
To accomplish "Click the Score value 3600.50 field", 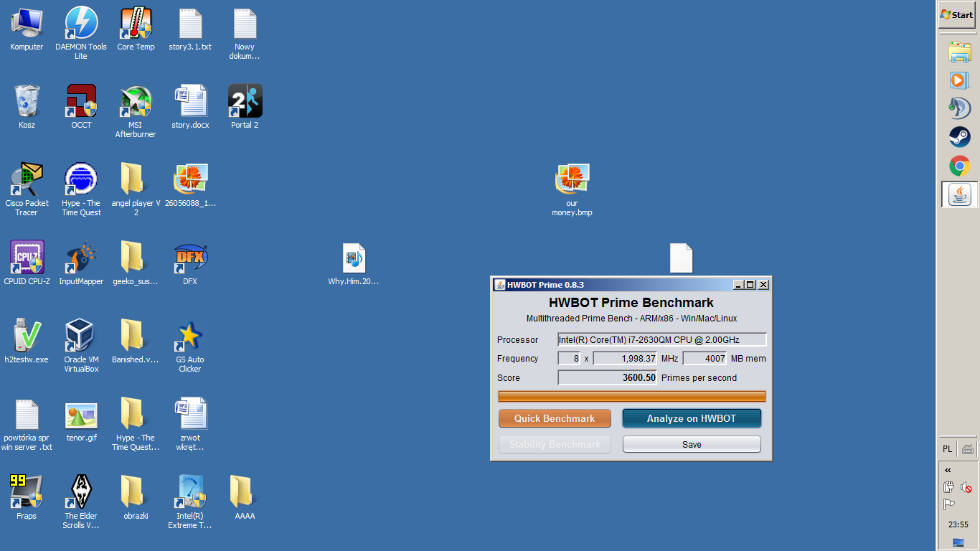I will [x=608, y=377].
